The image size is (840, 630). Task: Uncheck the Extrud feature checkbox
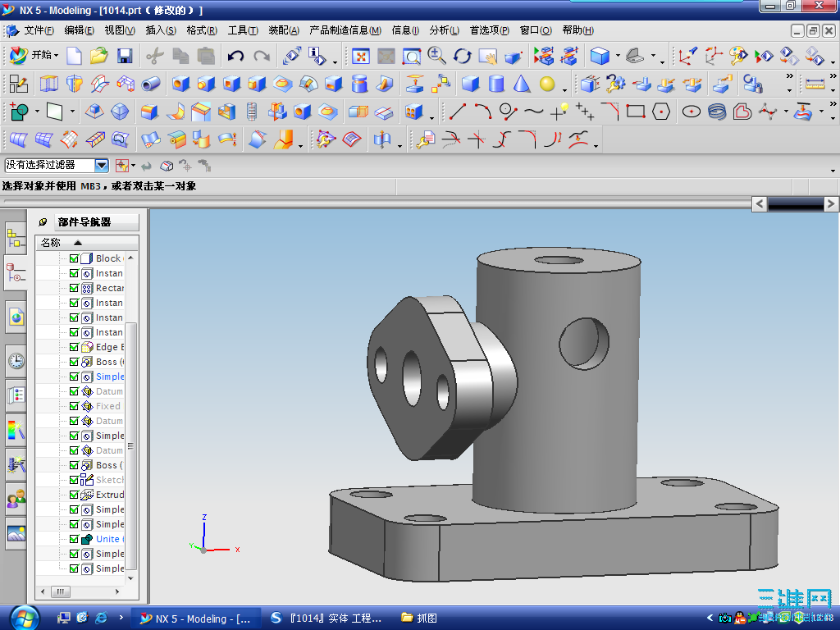pos(74,495)
